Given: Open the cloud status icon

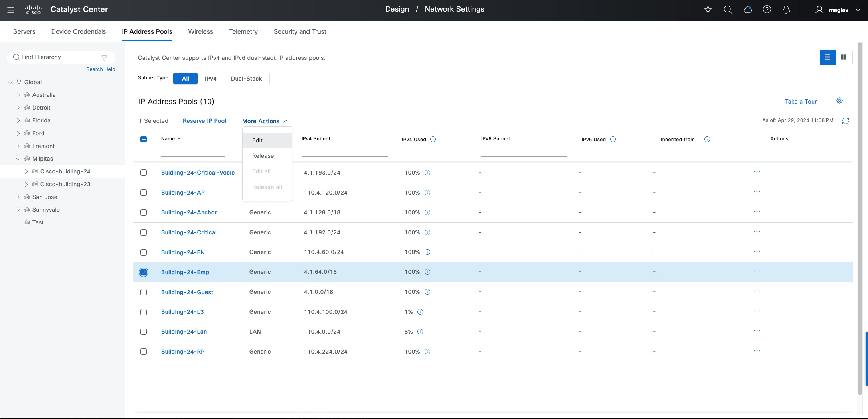Looking at the screenshot, I should point(748,10).
